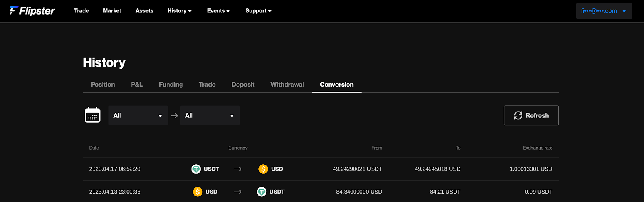Click the USDT coin icon in first row

click(196, 169)
